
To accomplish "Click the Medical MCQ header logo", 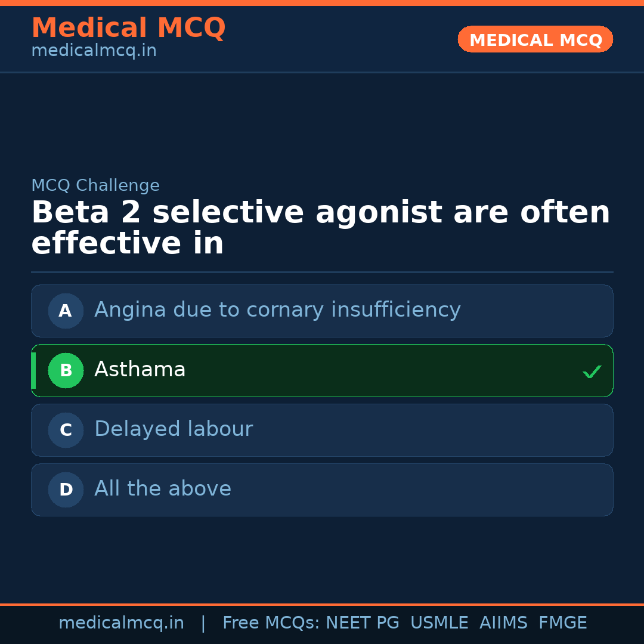I will 128,27.
